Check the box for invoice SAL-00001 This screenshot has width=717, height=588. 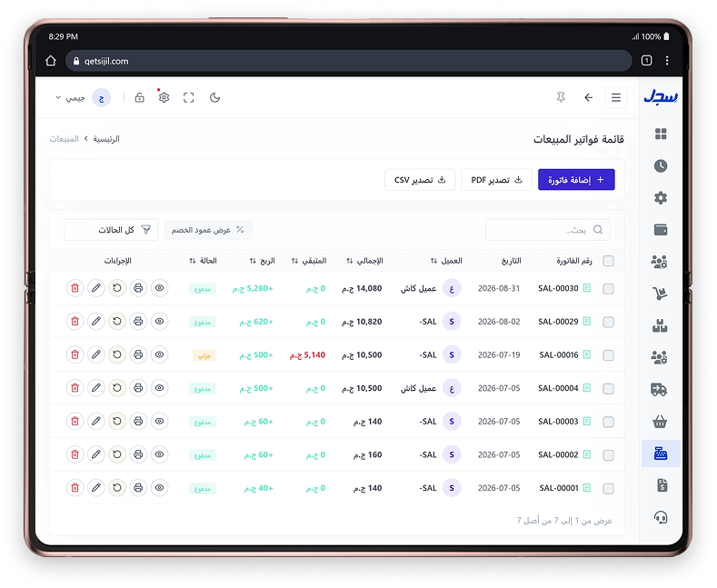608,489
